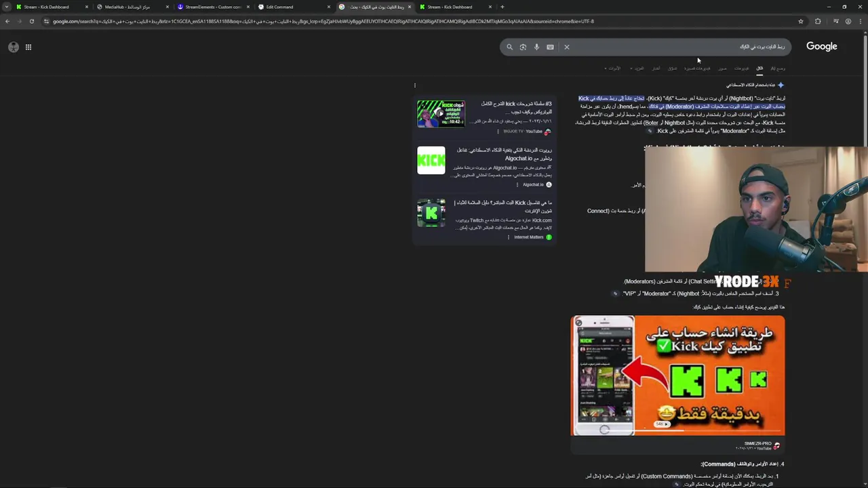Expand the Tools dropdown in search filters
This screenshot has width=868, height=488.
tap(612, 68)
